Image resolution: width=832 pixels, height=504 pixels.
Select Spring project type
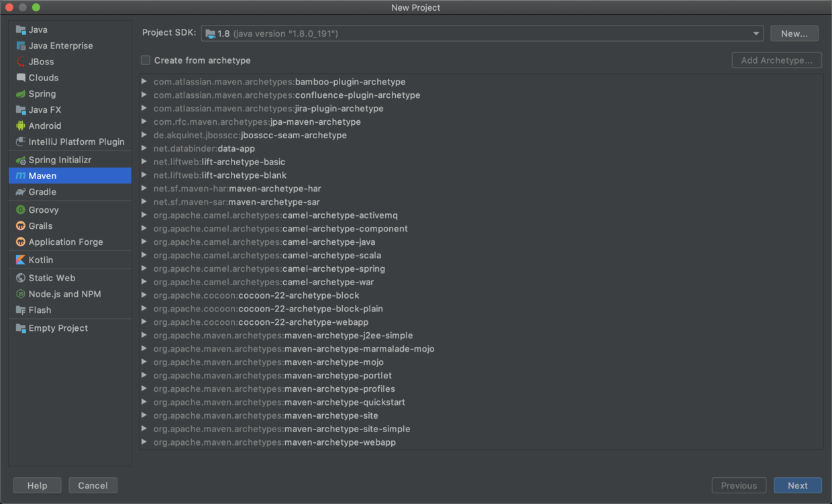click(x=70, y=94)
